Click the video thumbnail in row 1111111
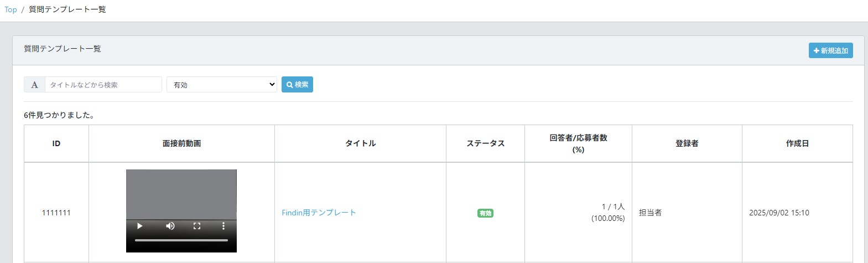 click(181, 211)
